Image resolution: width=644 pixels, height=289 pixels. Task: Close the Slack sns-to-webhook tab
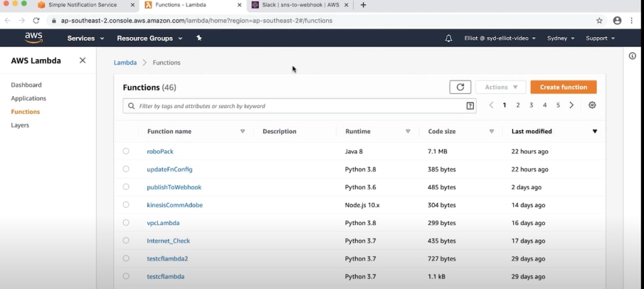click(347, 5)
